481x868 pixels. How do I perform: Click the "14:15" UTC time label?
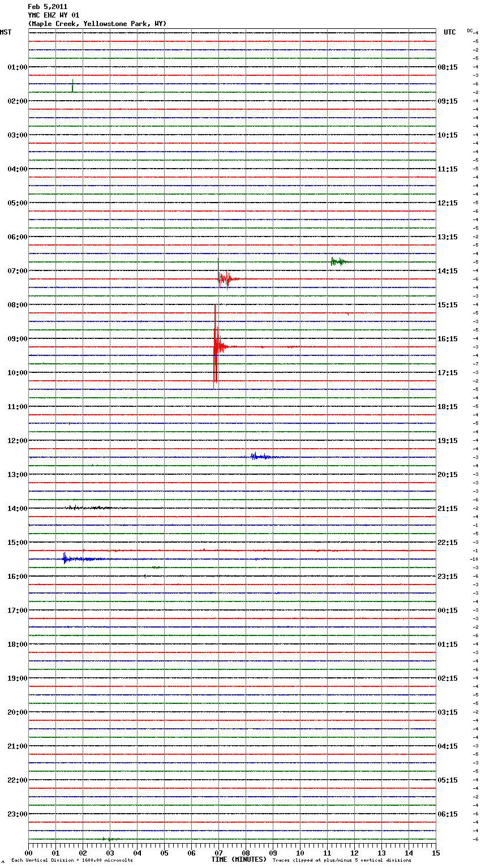click(x=448, y=271)
